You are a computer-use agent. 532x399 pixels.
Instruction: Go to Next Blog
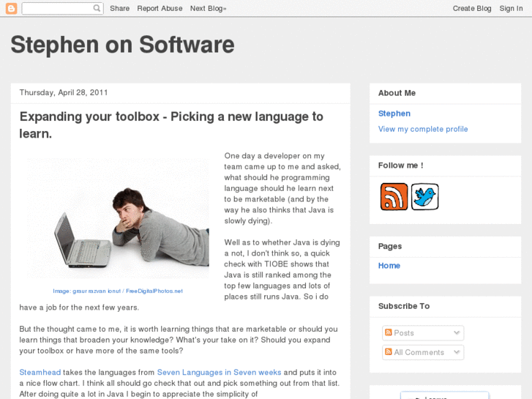tap(208, 8)
